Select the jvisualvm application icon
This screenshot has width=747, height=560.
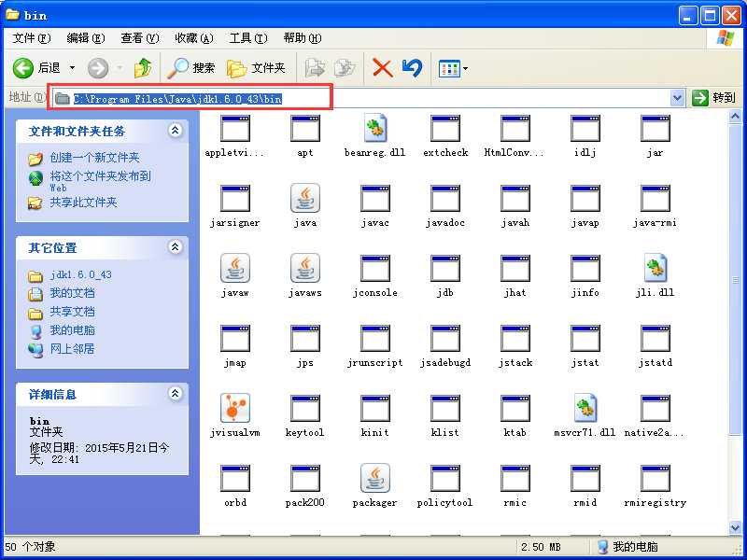[235, 408]
